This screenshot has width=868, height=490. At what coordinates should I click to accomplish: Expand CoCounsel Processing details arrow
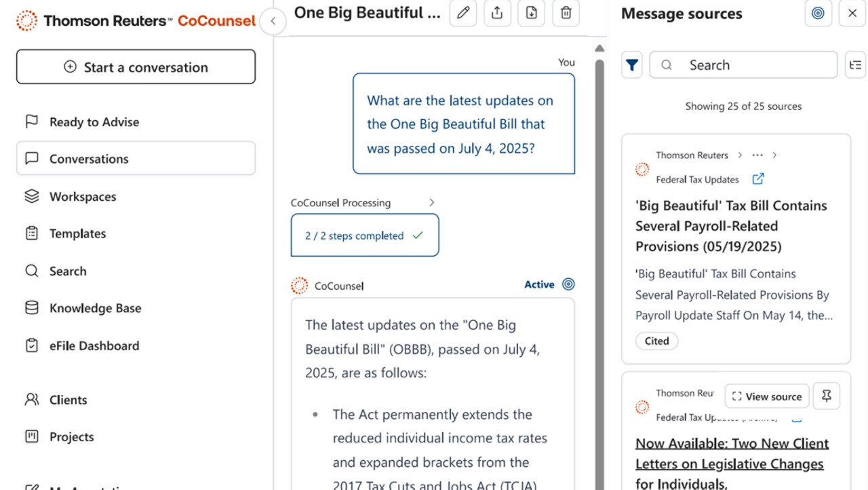[x=432, y=203]
